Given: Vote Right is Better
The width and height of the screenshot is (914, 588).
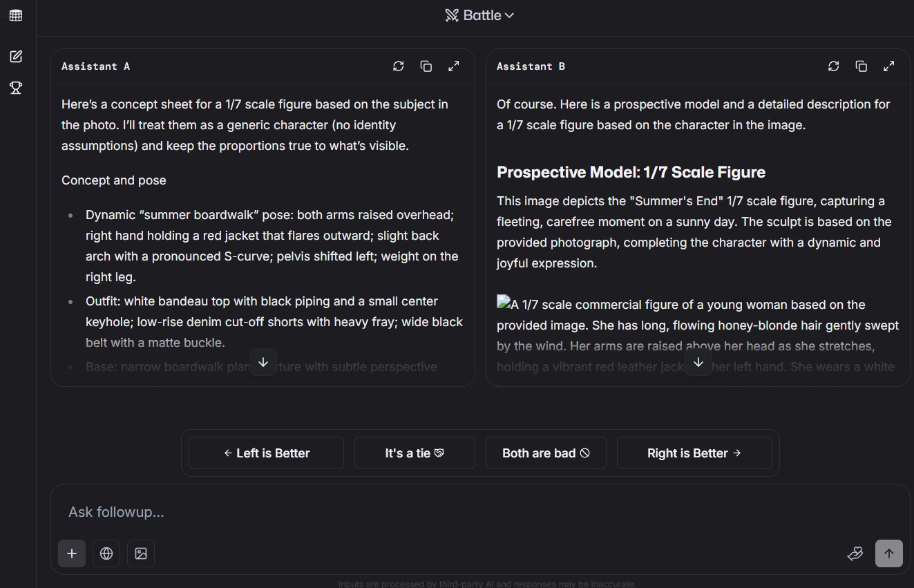Looking at the screenshot, I should tap(694, 453).
